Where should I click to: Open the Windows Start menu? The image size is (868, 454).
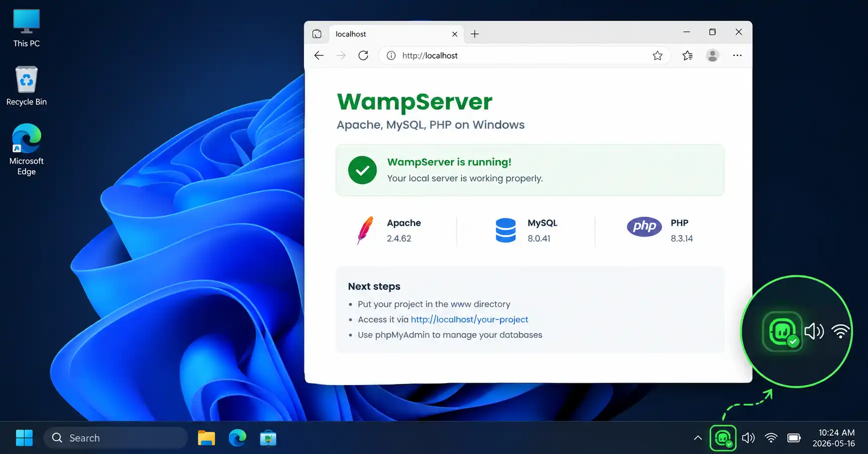coord(24,438)
